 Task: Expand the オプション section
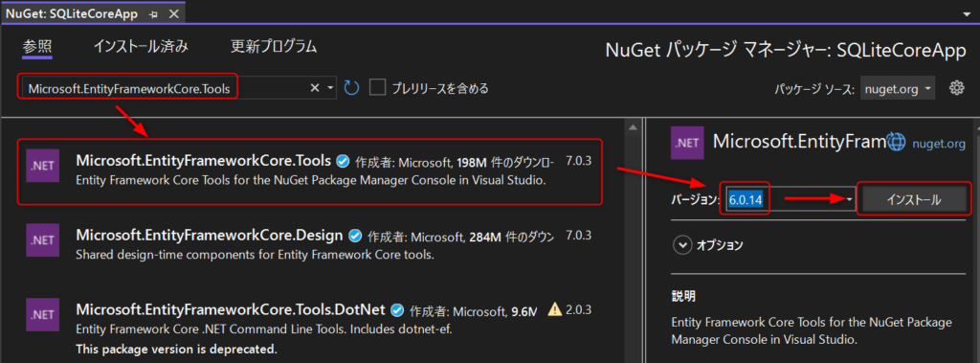[x=681, y=245]
